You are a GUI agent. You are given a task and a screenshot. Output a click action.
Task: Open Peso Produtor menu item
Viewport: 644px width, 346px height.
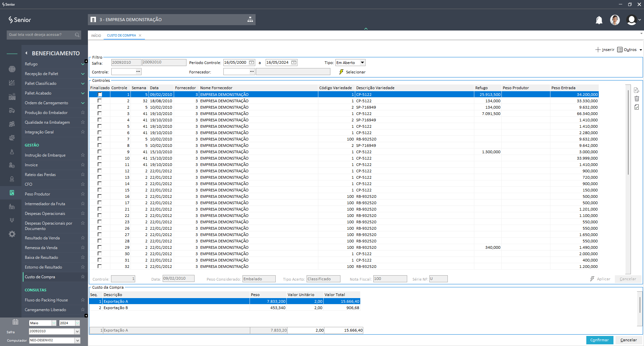pyautogui.click(x=38, y=194)
